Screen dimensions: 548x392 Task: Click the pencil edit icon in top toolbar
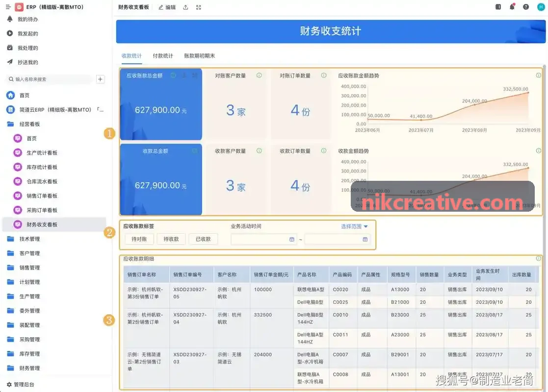coord(161,7)
